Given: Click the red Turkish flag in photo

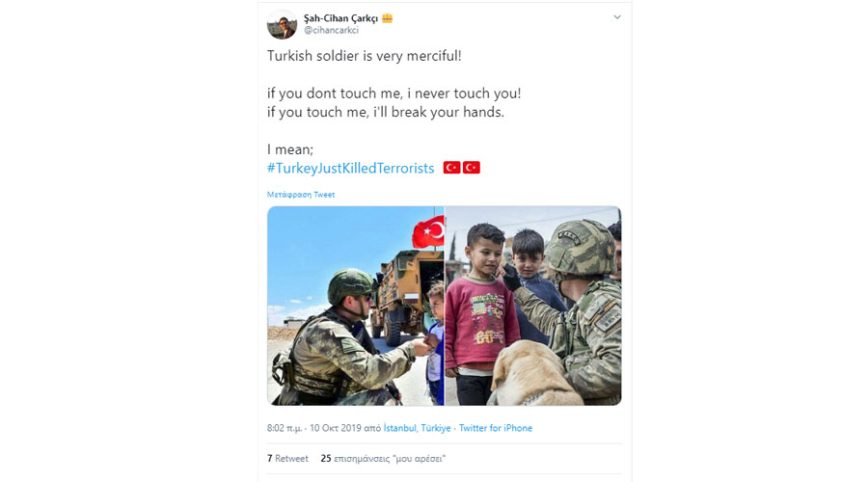Looking at the screenshot, I should point(428,232).
